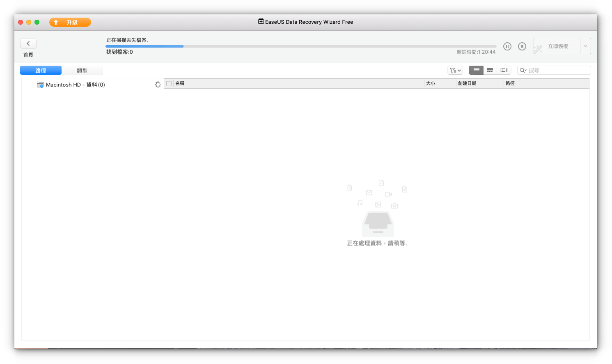612x364 pixels.
Task: Switch to cover flow preview view
Action: tap(504, 70)
